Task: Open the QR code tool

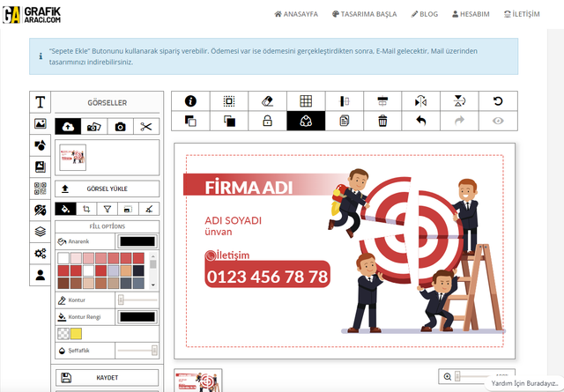Action: tap(40, 189)
